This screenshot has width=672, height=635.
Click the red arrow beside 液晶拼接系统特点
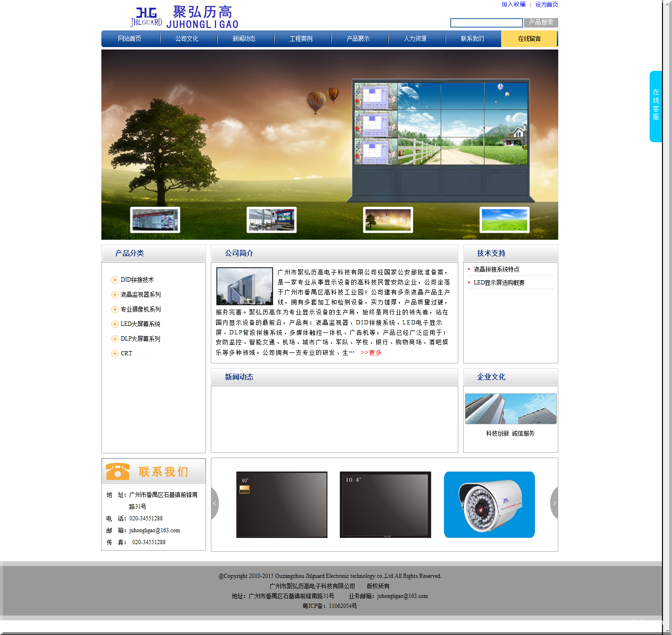(469, 269)
